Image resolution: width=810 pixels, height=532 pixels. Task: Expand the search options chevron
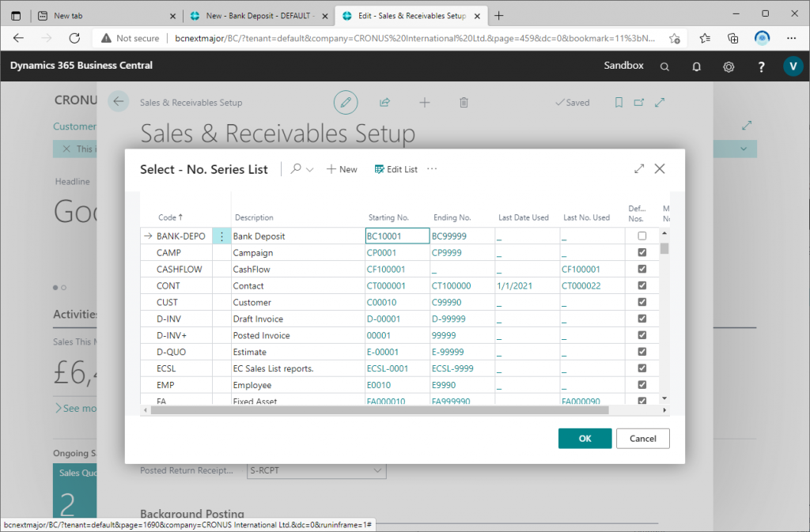coord(310,169)
